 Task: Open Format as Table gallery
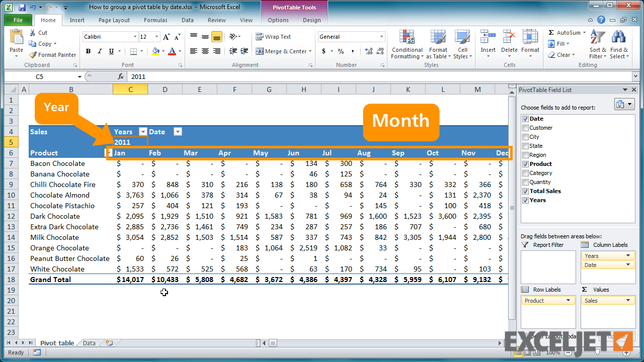(x=438, y=45)
